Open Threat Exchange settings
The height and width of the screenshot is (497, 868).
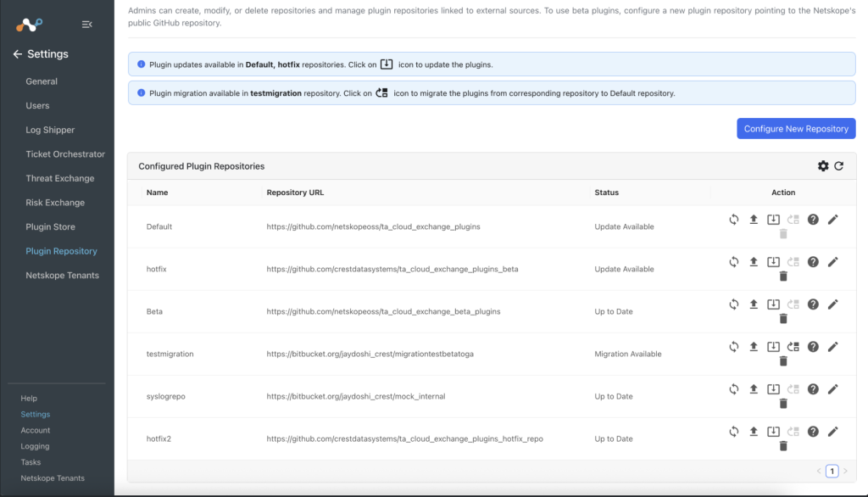tap(60, 178)
